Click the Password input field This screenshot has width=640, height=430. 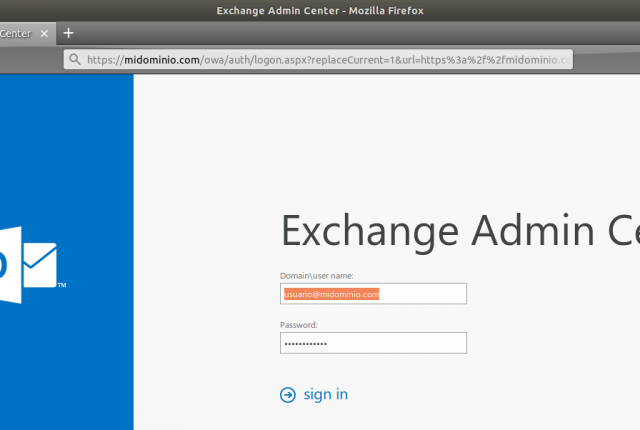(373, 343)
